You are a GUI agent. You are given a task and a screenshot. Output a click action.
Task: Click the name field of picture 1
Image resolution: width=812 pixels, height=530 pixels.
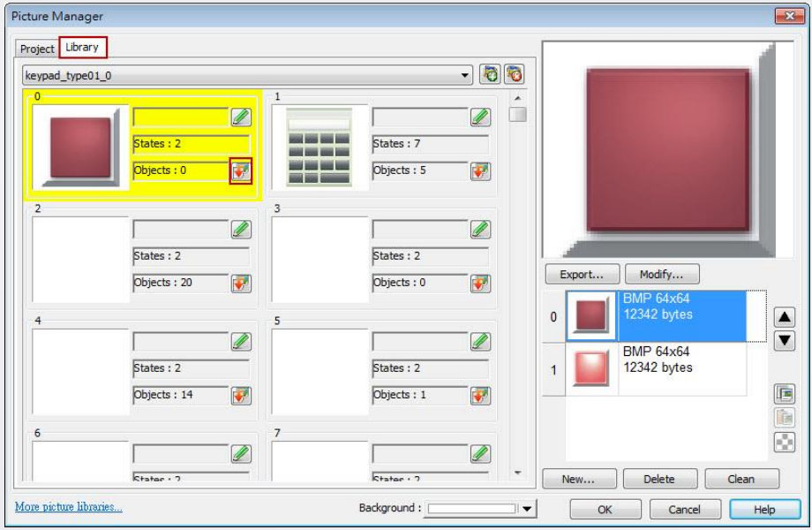420,117
